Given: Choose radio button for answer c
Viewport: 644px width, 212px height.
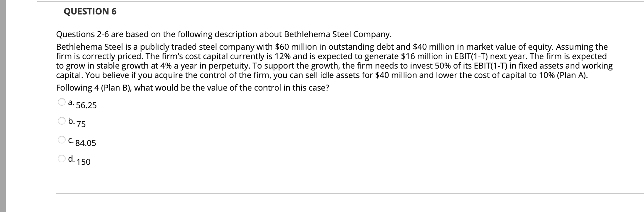Looking at the screenshot, I should (x=61, y=140).
